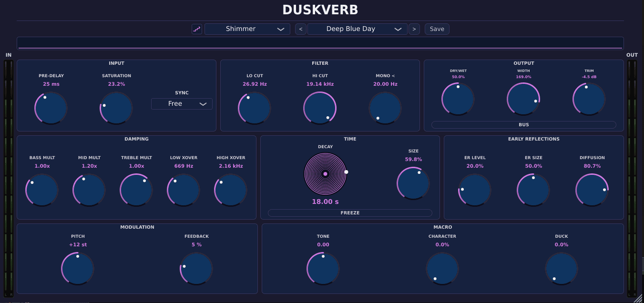Click the 25 ms pre-delay value
The image size is (644, 303).
[x=51, y=84]
